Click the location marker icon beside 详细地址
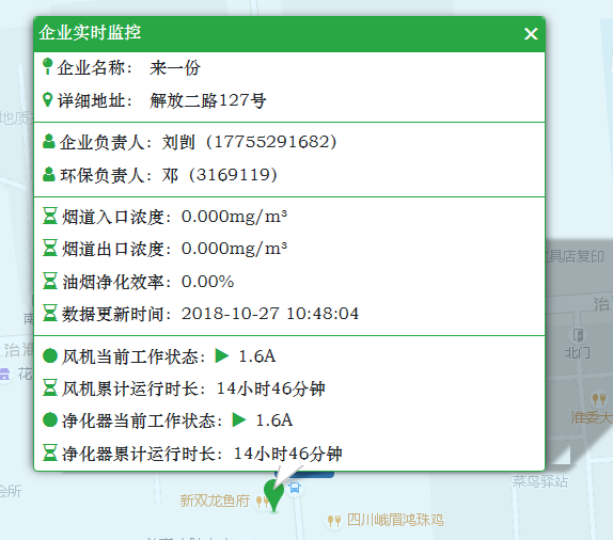 click(48, 100)
